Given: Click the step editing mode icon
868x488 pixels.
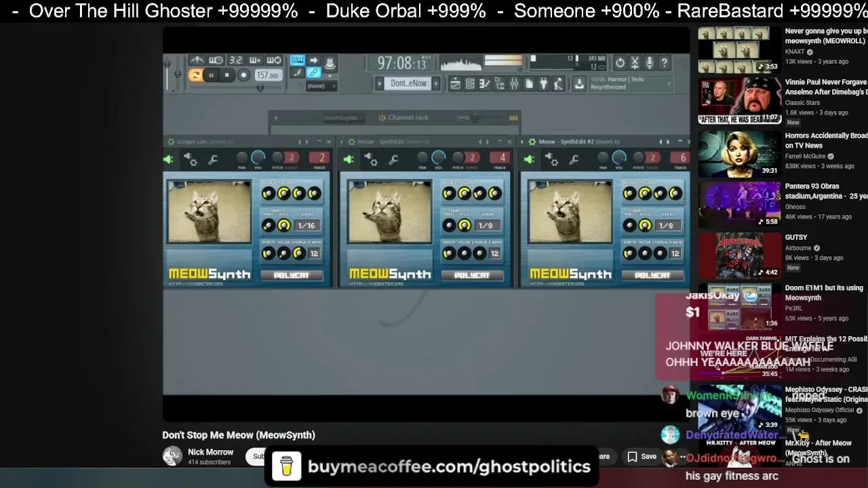Looking at the screenshot, I should point(297,73).
